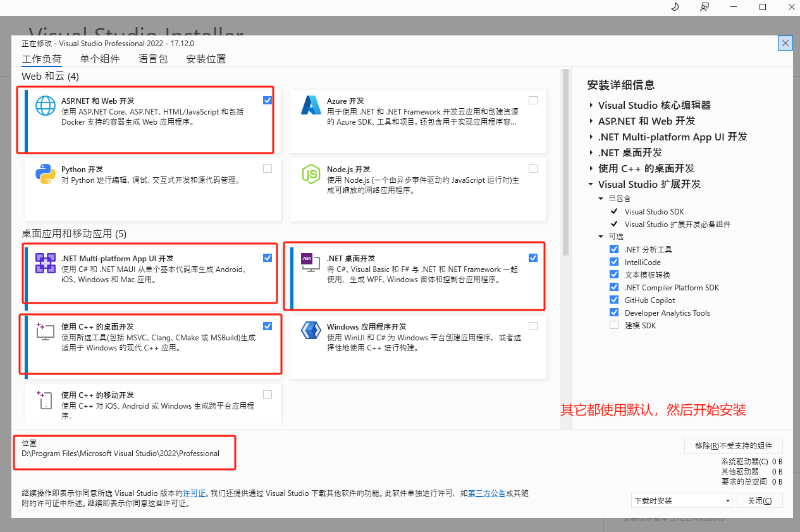800x532 pixels.
Task: Click the Node.js development hexagon icon
Action: 311,173
